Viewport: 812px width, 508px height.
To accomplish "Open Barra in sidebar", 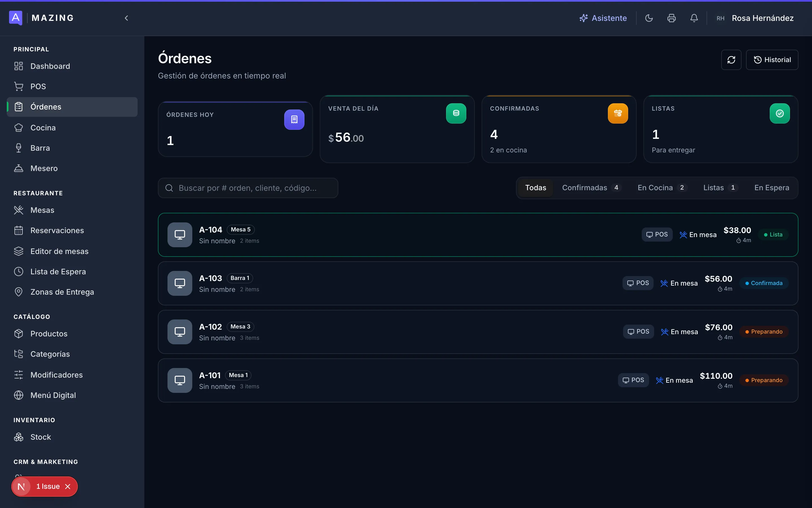I will tap(72, 148).
